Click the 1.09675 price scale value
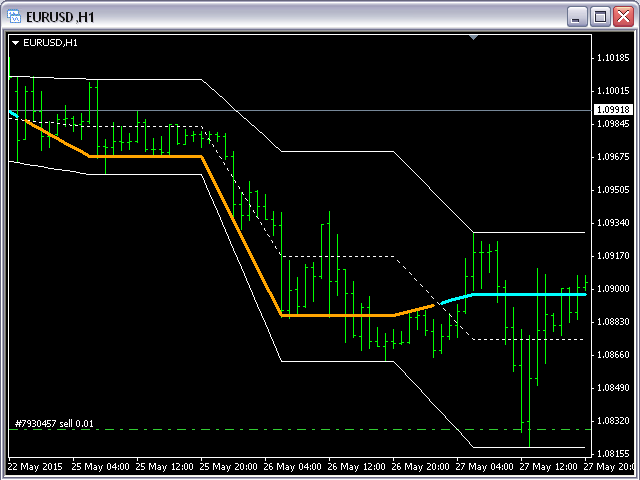This screenshot has width=640, height=480. click(613, 157)
